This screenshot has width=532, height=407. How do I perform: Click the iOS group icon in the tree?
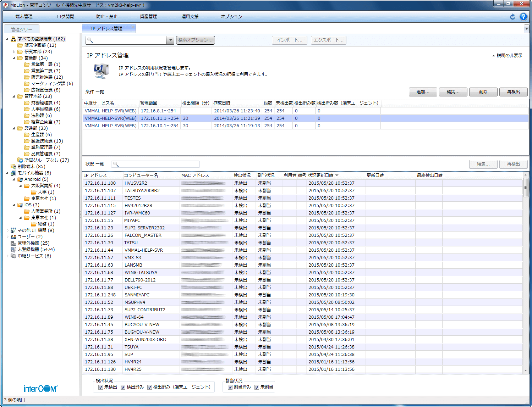click(20, 205)
